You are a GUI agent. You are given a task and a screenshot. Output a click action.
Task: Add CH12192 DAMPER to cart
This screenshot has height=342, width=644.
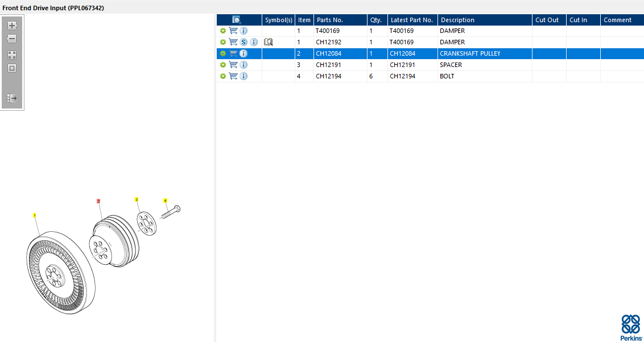(233, 42)
